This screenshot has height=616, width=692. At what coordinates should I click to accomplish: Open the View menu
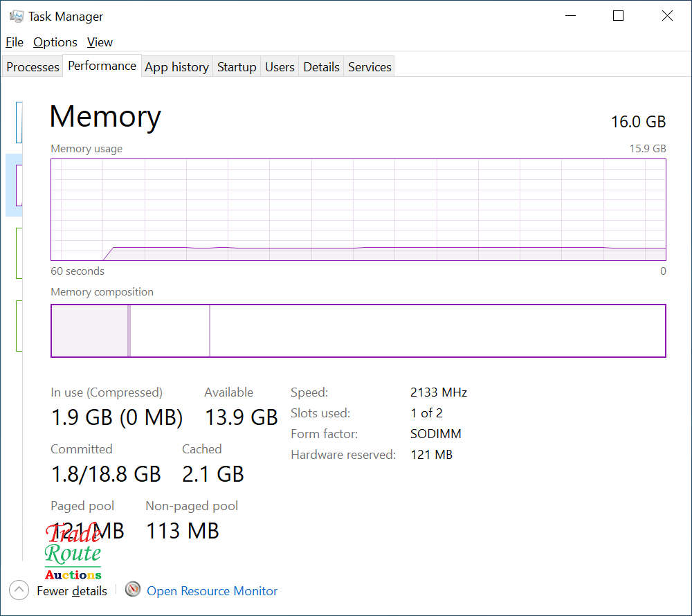[x=100, y=42]
